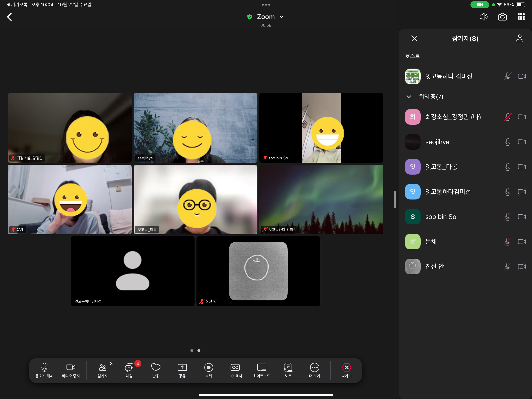Screen dimensions: 532x399
Task: Open the gallery grid view icon
Action: pos(521,17)
